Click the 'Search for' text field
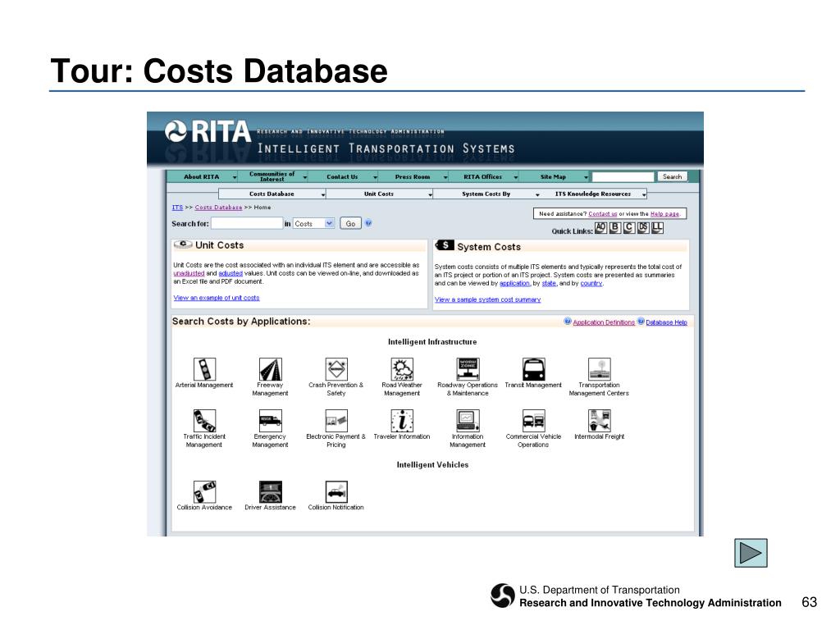The height and width of the screenshot is (630, 840). tap(247, 223)
